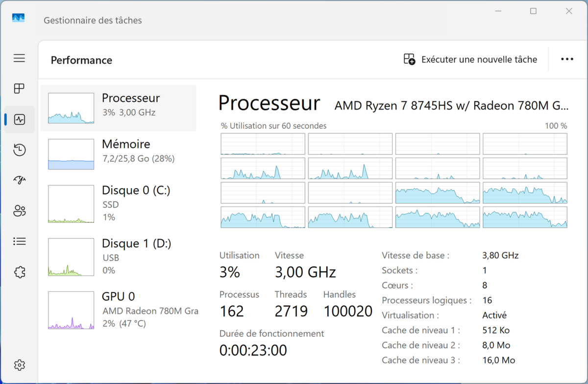Click 'Vitesse de base' value 3,80 GHz
The image size is (588, 384).
[x=500, y=255]
